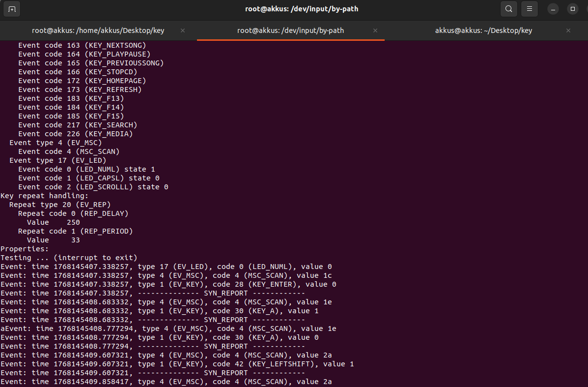588x387 pixels.
Task: Open the hamburger menu
Action: 529,9
